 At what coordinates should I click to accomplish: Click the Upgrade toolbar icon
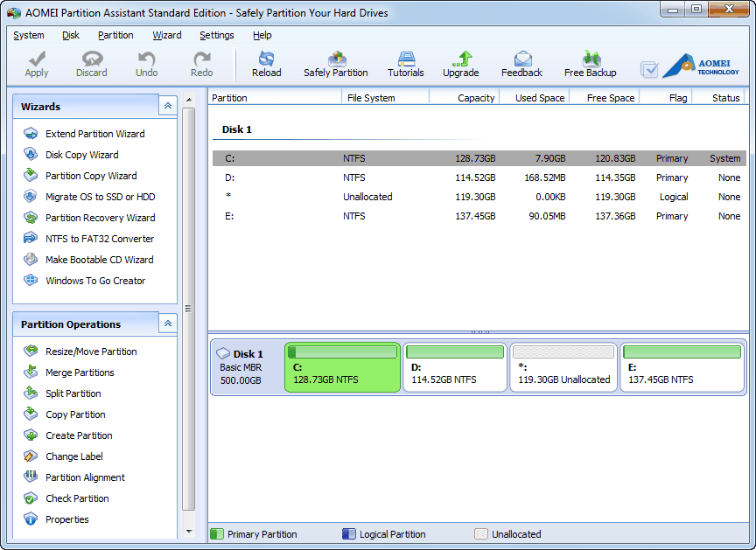click(x=460, y=64)
